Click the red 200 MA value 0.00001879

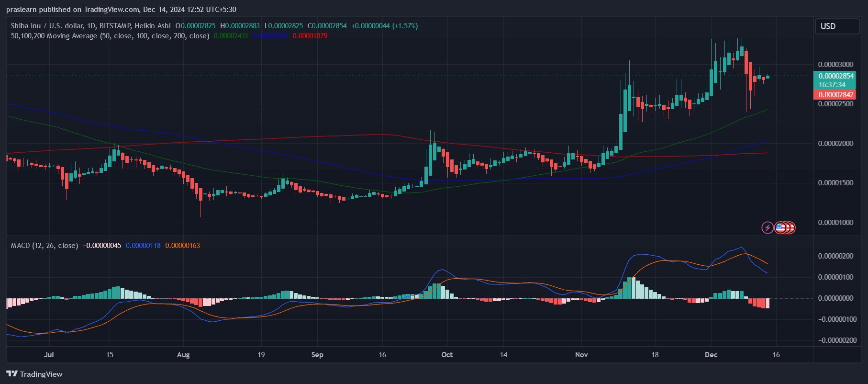click(x=310, y=36)
